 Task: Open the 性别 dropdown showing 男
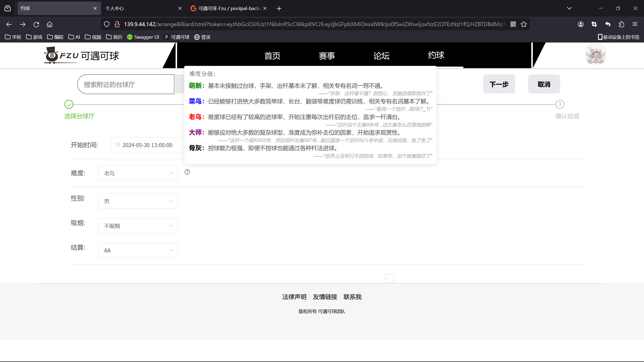138,201
